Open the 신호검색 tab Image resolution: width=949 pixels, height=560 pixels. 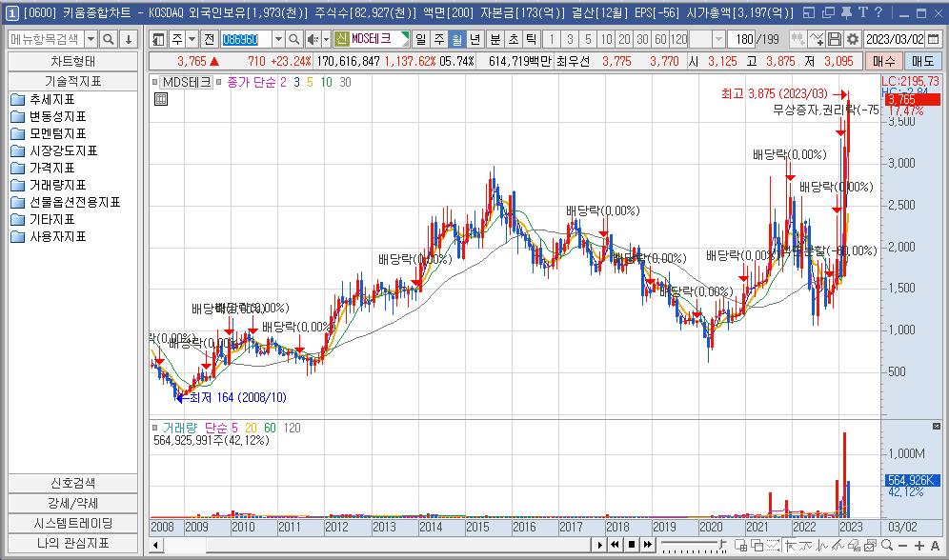[72, 483]
